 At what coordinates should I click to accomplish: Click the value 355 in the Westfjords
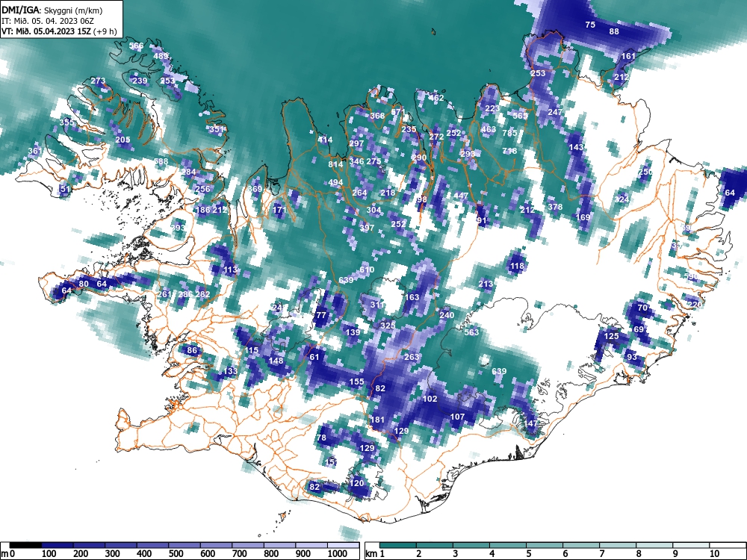[x=66, y=122]
